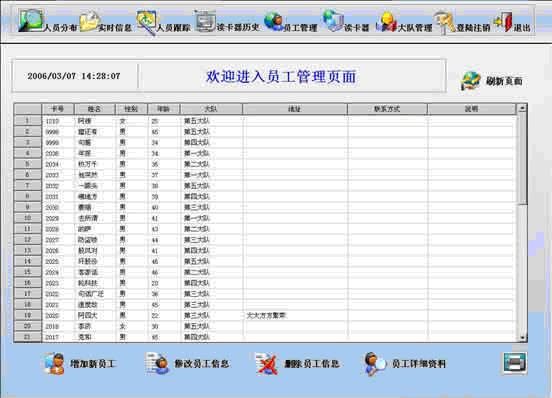
Task: Select row header number 10
Action: [x=27, y=218]
